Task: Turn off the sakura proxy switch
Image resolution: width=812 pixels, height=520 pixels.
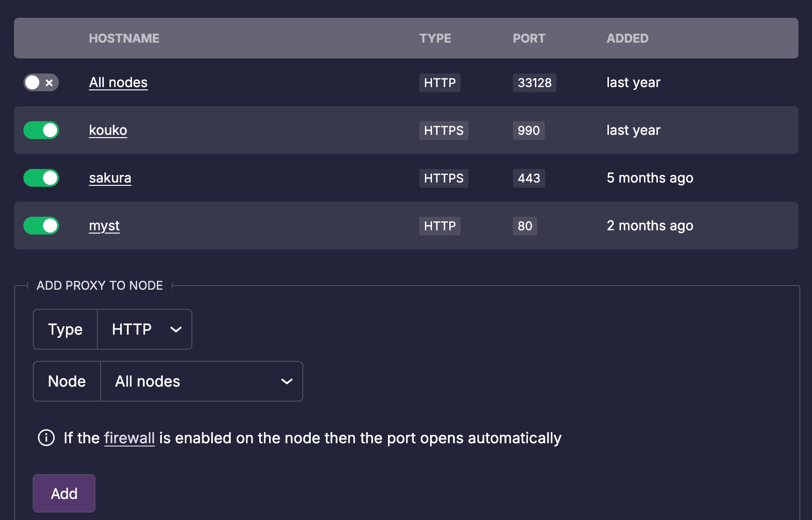Action: 41,178
